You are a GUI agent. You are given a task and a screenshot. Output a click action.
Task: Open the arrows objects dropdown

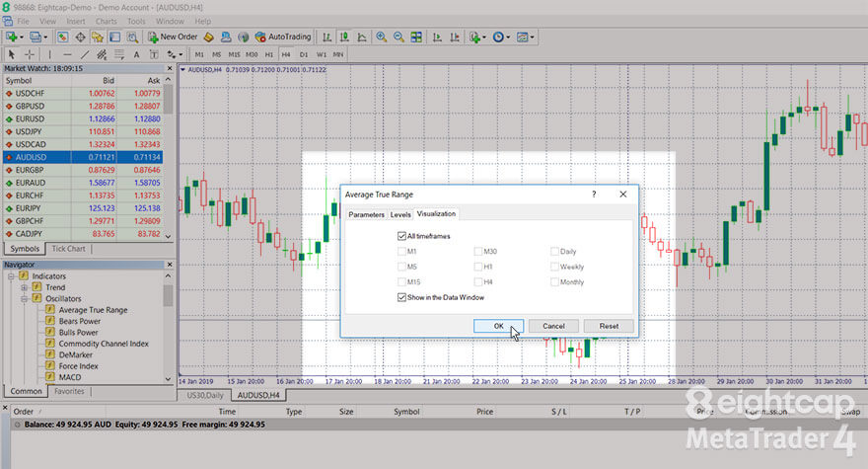(x=181, y=55)
